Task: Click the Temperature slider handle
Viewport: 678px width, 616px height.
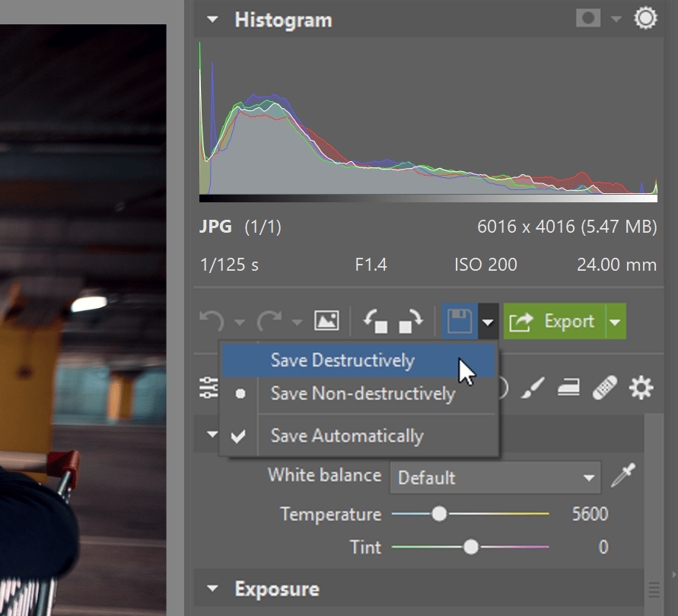Action: click(439, 514)
